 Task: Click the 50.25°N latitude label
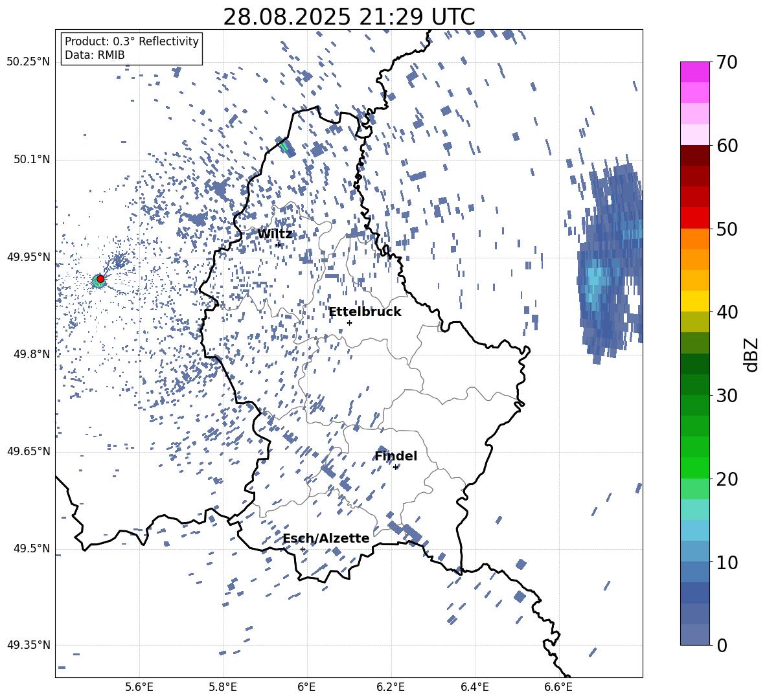click(29, 62)
